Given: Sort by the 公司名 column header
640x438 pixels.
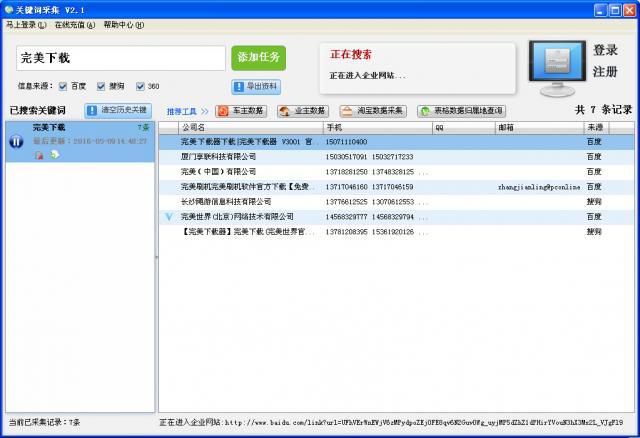Looking at the screenshot, I should tap(251, 128).
